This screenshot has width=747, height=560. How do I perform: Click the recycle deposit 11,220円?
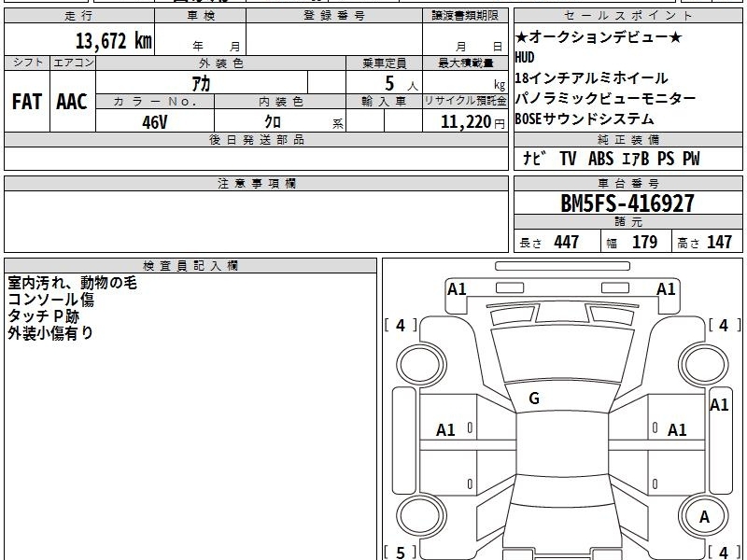point(472,122)
